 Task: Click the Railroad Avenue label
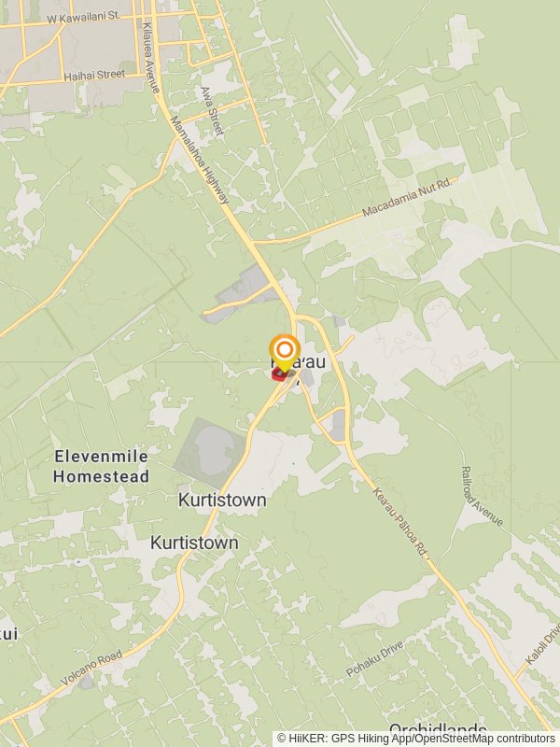click(x=482, y=497)
